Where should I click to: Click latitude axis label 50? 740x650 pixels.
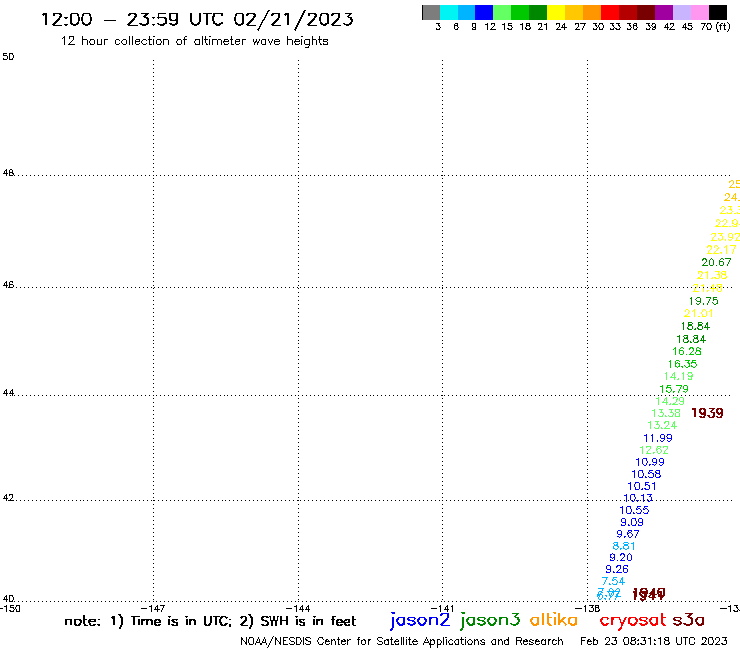8,57
